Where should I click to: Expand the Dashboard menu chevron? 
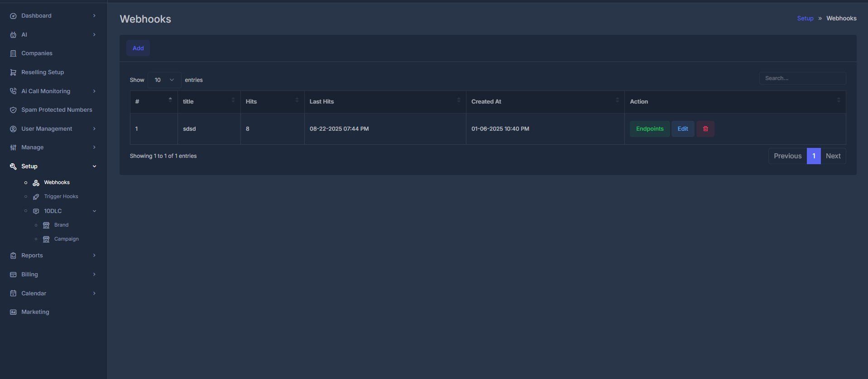point(94,16)
